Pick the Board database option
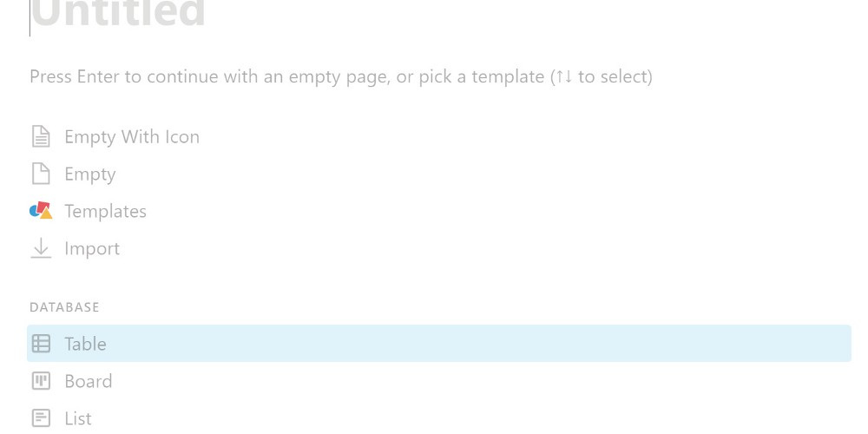Screen dimensions: 868x434 click(89, 381)
